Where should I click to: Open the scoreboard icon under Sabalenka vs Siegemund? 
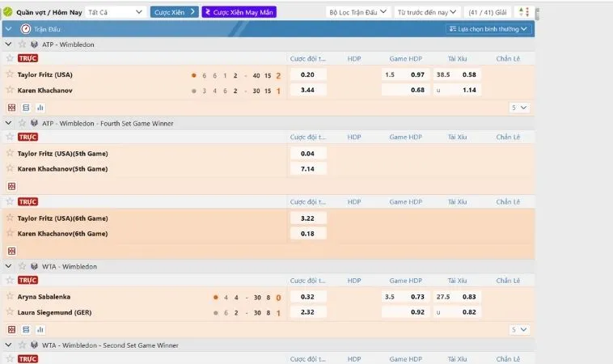11,329
